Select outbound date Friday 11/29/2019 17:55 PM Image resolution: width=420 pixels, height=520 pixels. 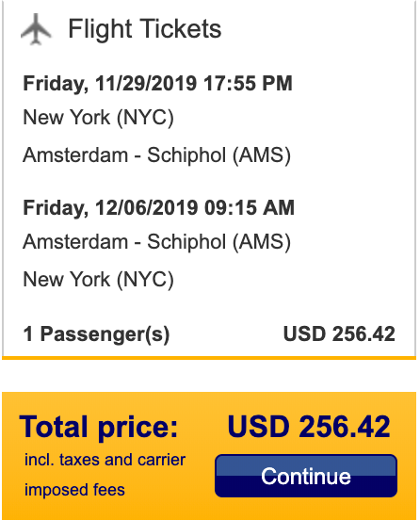pyautogui.click(x=158, y=83)
